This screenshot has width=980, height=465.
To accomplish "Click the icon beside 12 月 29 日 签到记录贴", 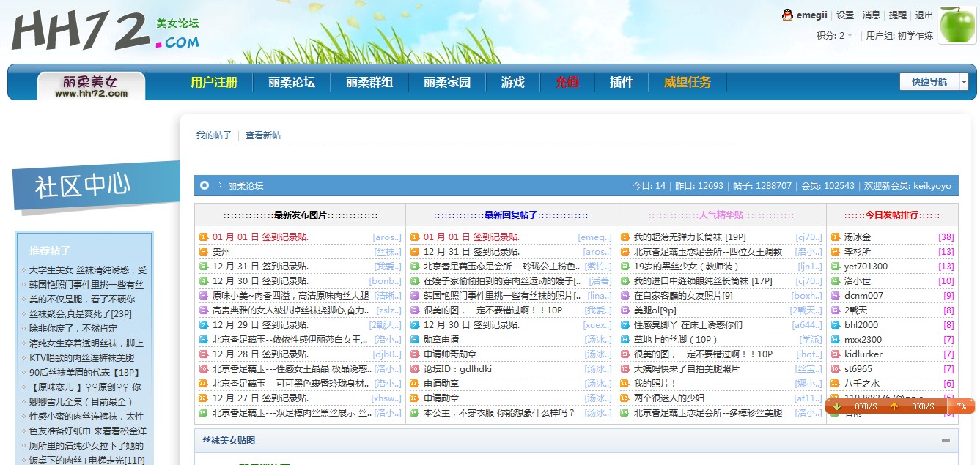I will 204,325.
